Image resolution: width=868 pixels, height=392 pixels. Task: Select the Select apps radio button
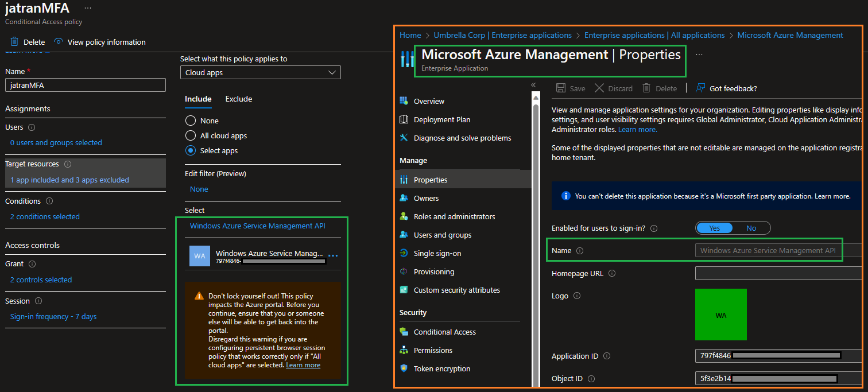pyautogui.click(x=191, y=150)
